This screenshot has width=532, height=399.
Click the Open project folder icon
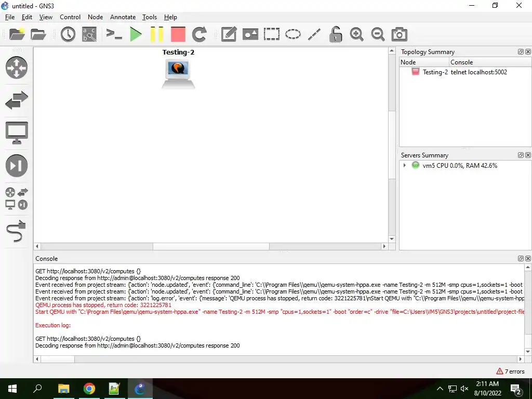38,34
